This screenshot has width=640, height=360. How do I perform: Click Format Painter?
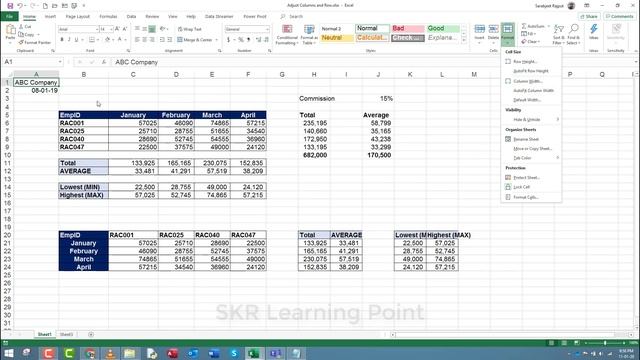(x=35, y=42)
